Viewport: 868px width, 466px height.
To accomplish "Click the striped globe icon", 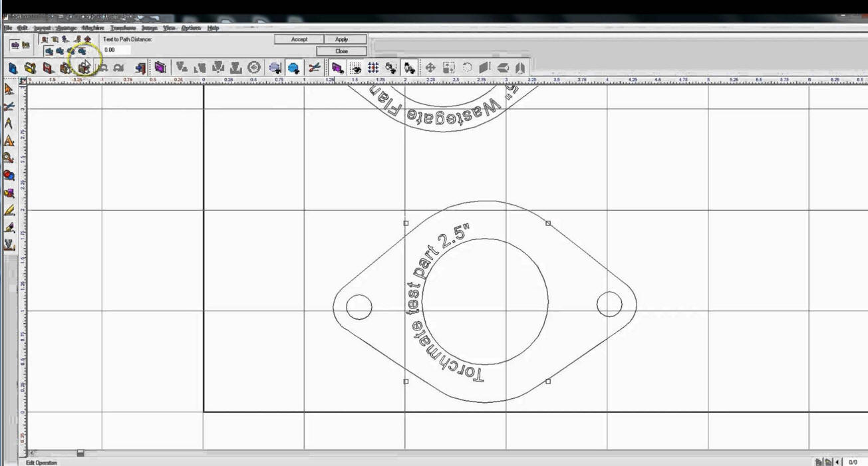I will (x=275, y=68).
